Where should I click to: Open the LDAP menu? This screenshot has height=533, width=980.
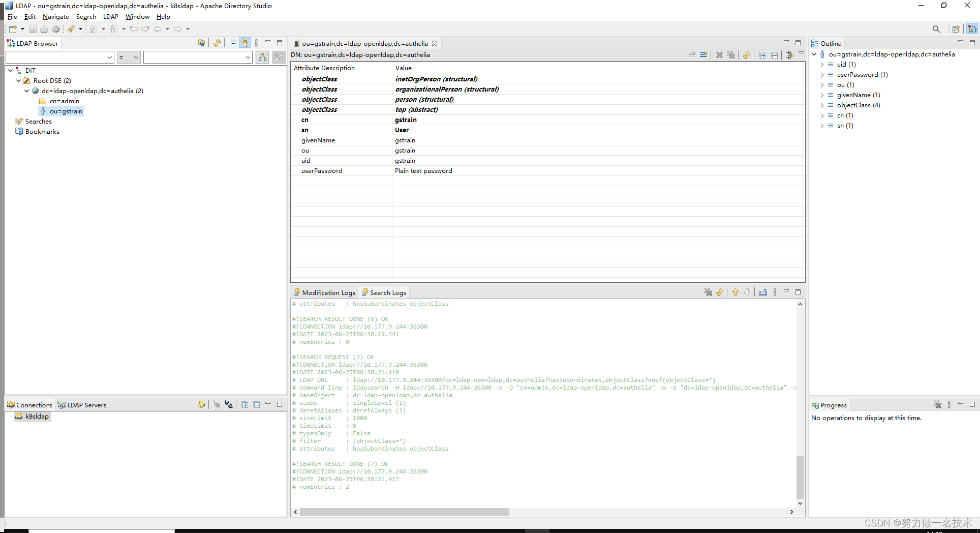pos(111,17)
